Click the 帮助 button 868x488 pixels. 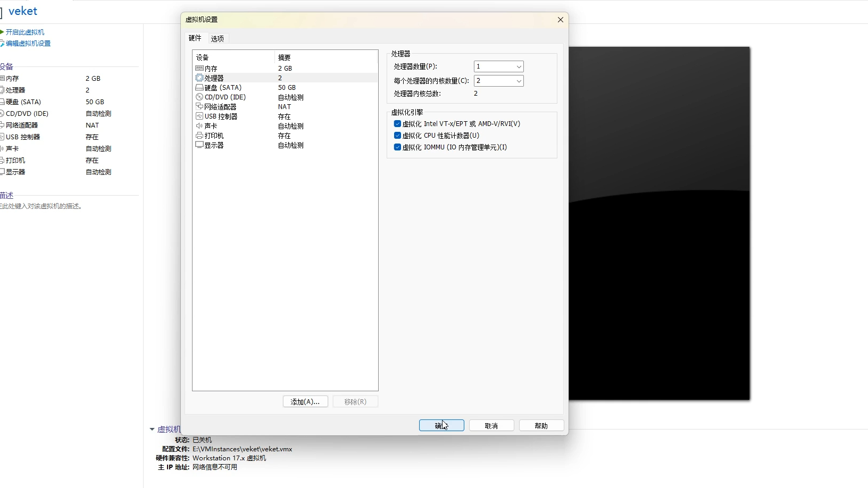click(x=541, y=425)
